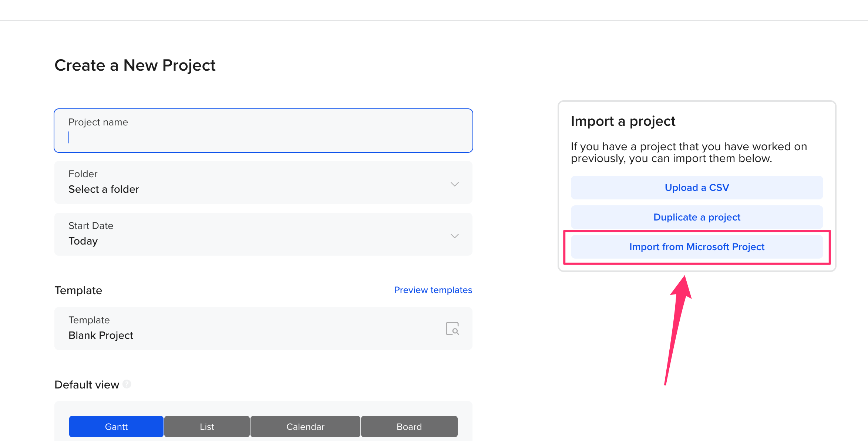Click the Start Date chevron arrow
The image size is (868, 441).
tap(455, 236)
